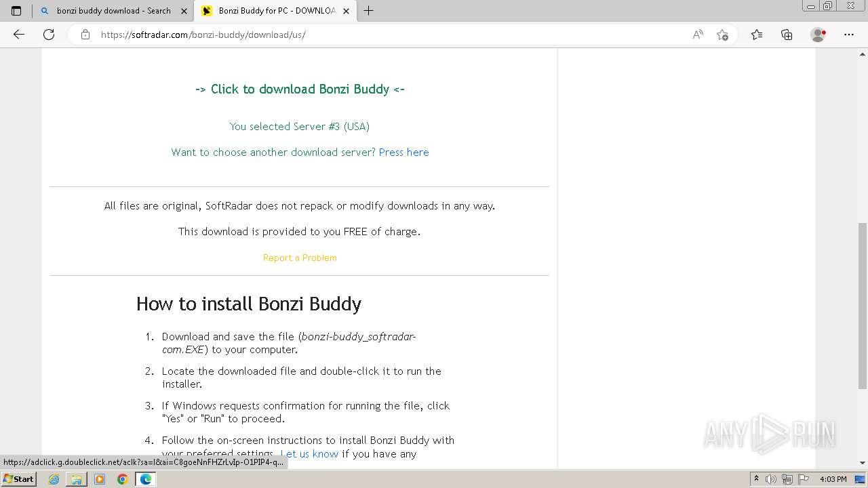Open Windows Media Player from taskbar
This screenshot has width=868, height=488.
click(100, 479)
